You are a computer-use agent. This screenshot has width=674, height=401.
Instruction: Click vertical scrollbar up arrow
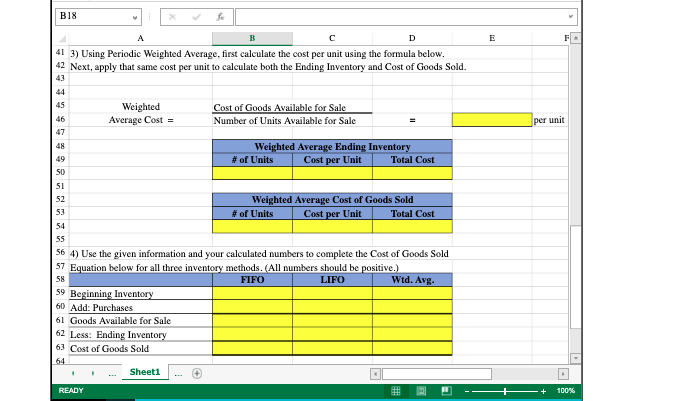coord(576,38)
